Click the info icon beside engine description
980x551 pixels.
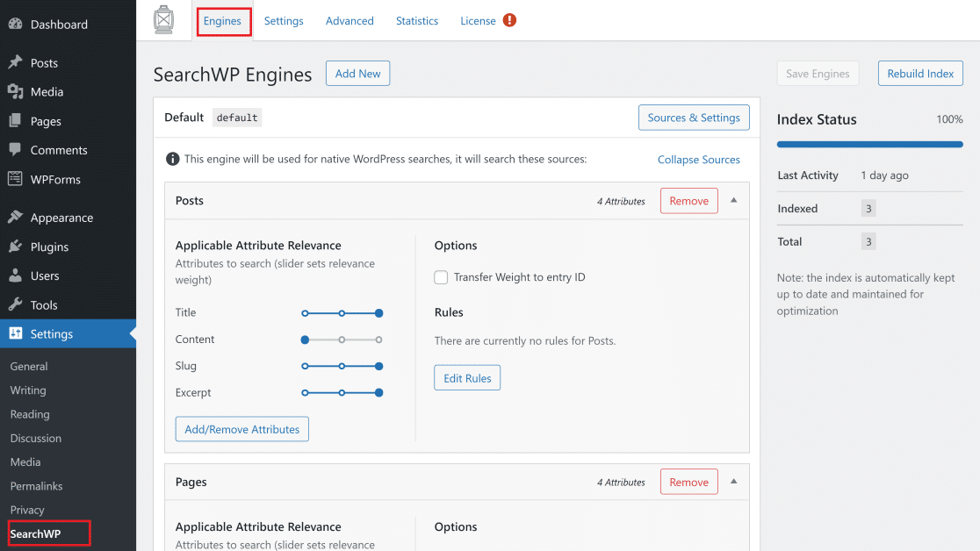tap(172, 160)
